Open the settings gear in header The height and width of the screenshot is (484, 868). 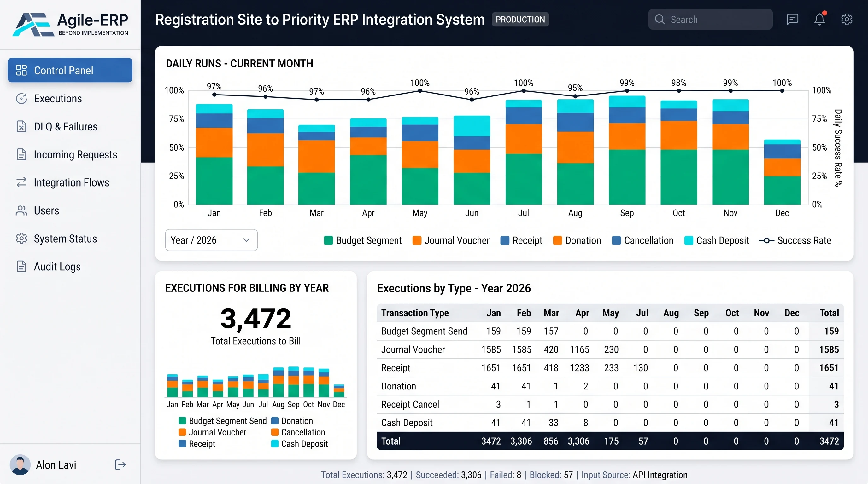coord(847,19)
